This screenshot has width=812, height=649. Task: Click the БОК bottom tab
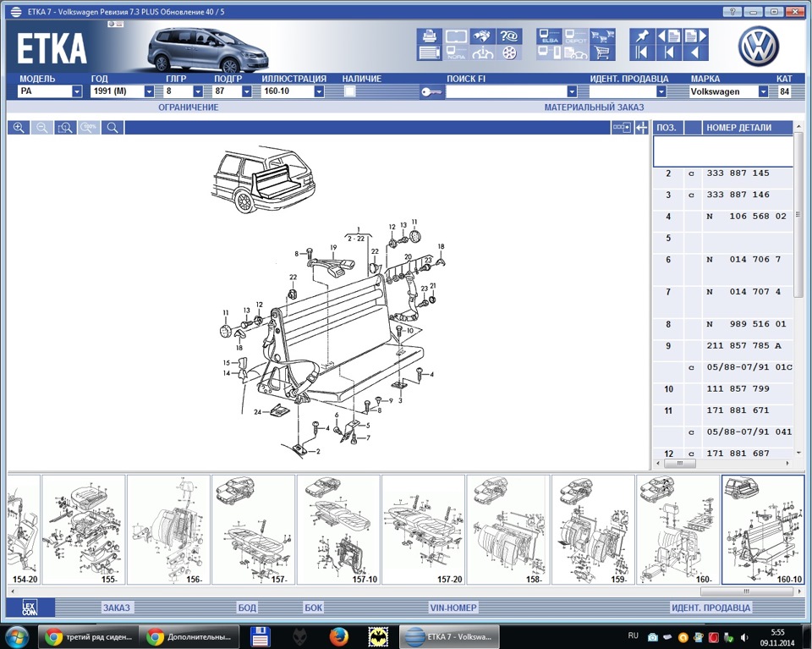[x=313, y=608]
